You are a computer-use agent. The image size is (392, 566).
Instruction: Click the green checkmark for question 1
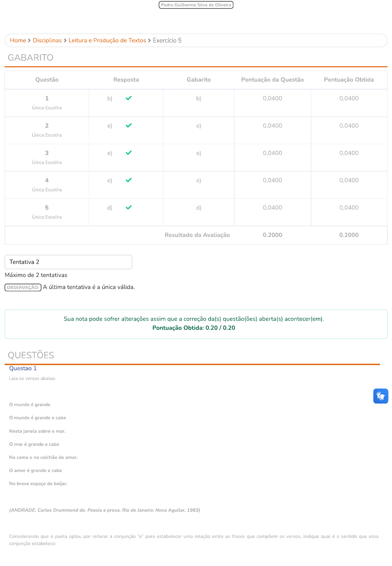[129, 98]
